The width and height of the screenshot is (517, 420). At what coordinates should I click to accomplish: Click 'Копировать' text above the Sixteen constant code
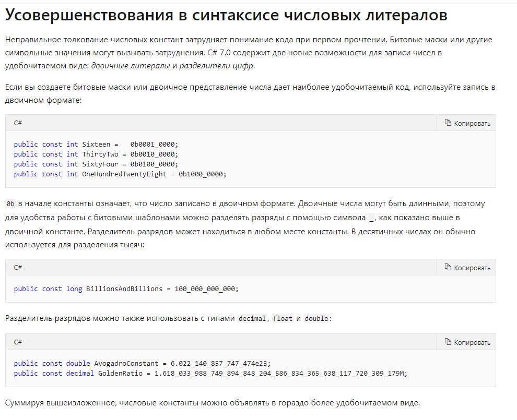pos(472,124)
